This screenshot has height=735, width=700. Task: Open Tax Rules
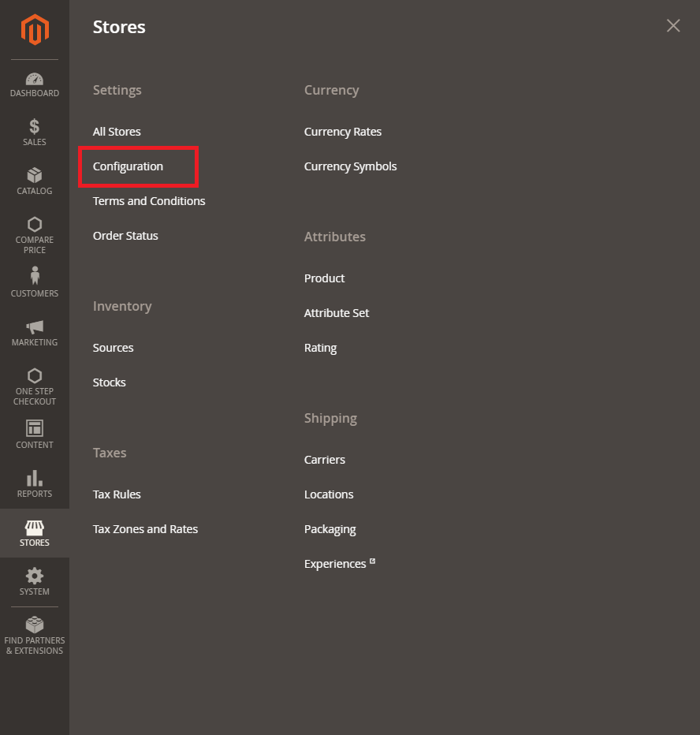[x=117, y=494]
